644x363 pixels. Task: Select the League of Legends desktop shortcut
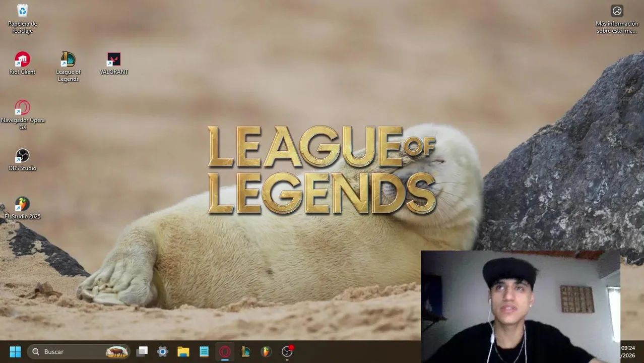(68, 67)
